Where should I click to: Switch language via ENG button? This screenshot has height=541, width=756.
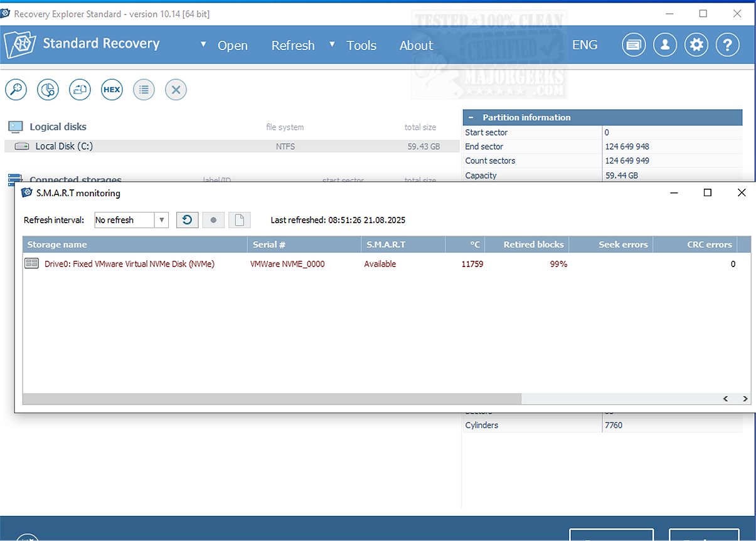click(x=585, y=45)
